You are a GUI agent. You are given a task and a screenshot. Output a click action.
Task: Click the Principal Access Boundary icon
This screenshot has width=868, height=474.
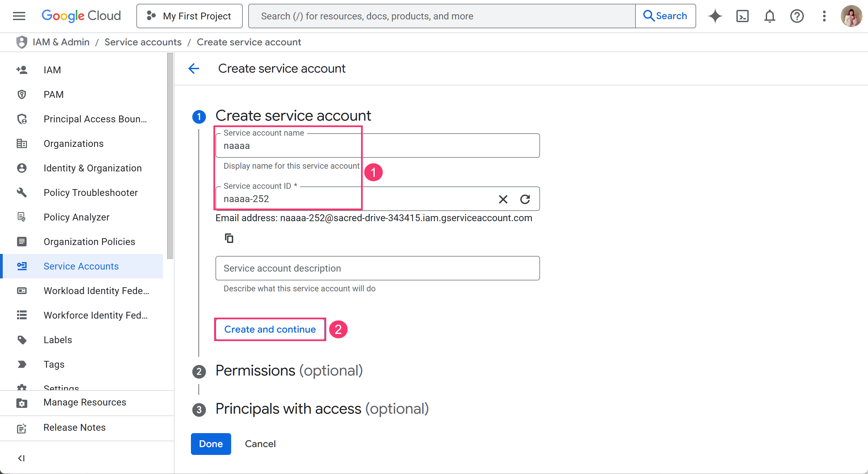coord(22,119)
